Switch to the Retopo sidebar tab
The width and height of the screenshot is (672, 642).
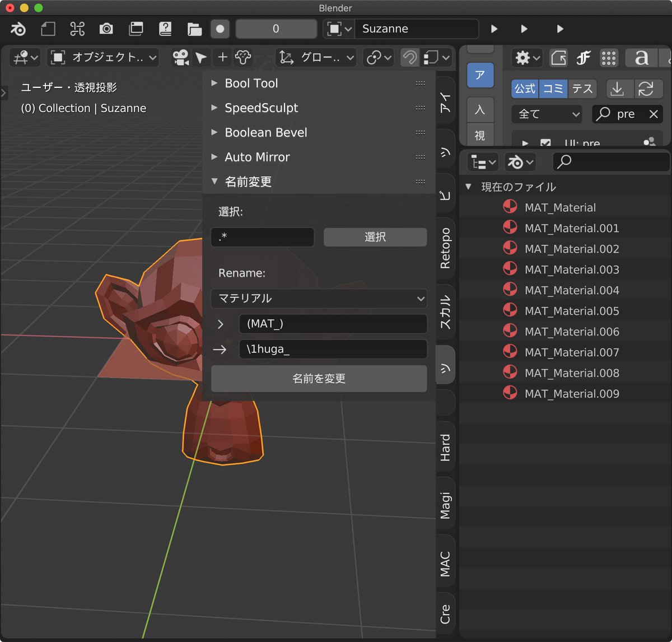coord(445,248)
